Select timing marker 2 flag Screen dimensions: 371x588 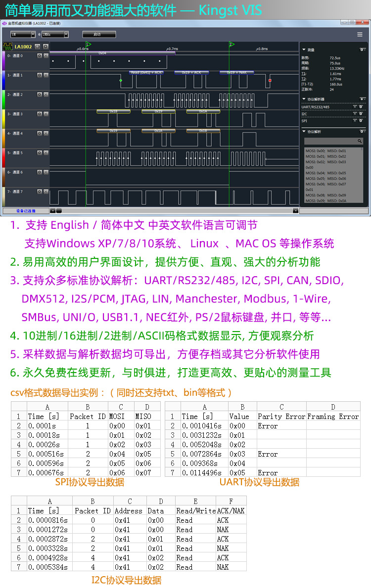(x=232, y=44)
